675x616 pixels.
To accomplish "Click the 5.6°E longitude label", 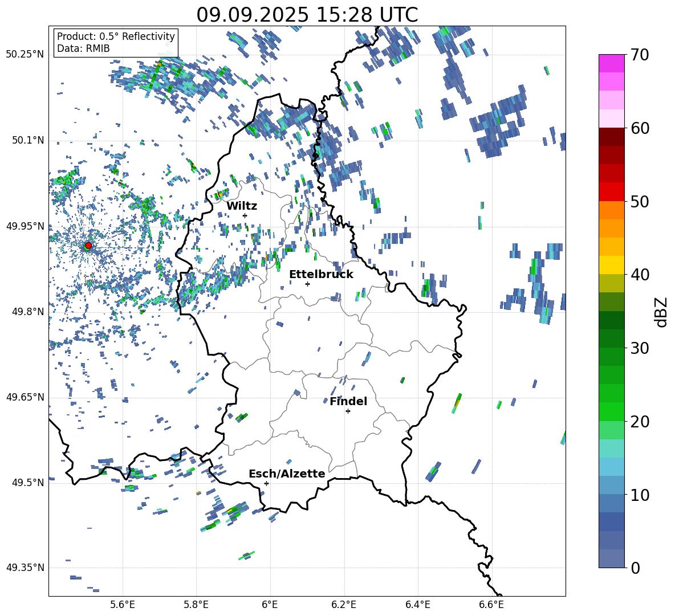I will (x=123, y=605).
